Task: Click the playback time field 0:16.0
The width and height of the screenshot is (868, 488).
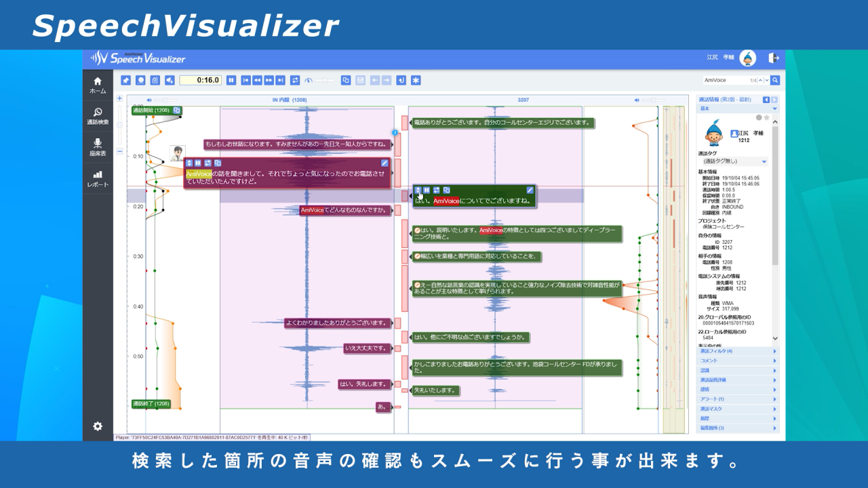Action: tap(201, 80)
